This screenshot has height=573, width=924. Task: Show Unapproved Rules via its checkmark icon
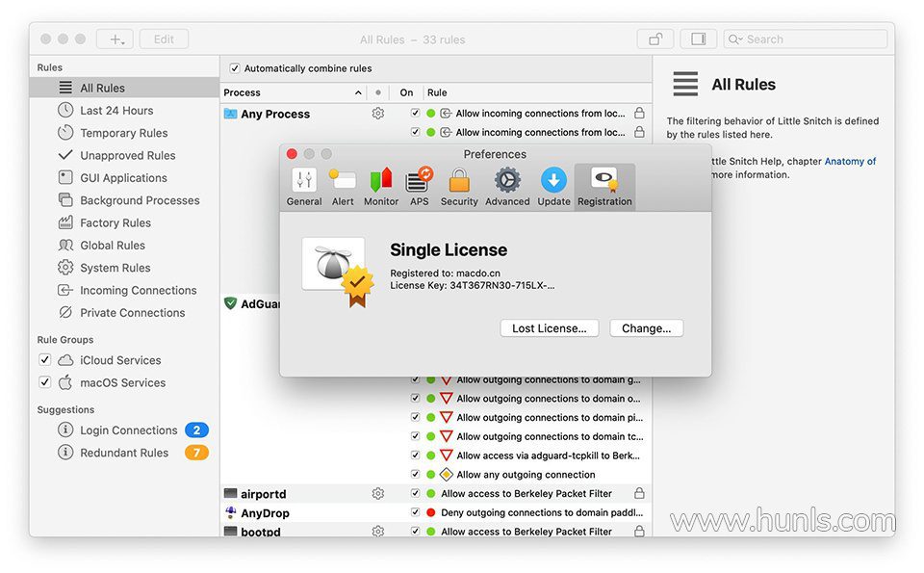[x=65, y=155]
